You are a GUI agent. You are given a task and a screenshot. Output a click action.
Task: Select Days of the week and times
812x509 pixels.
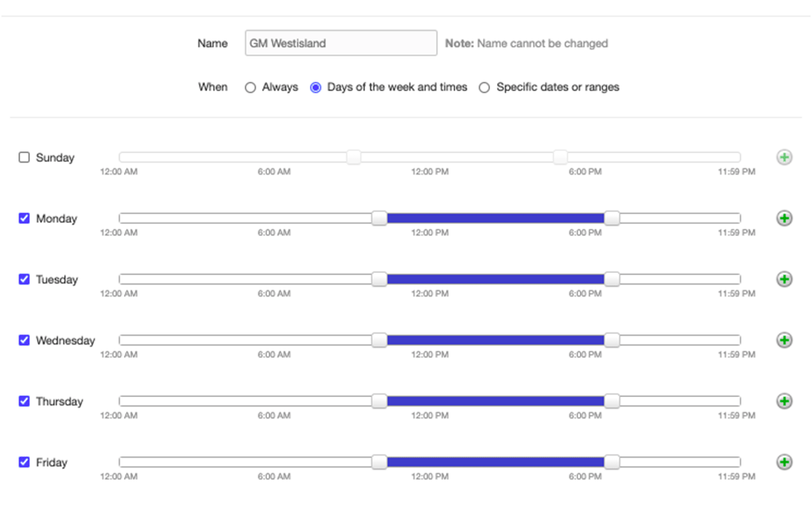316,88
